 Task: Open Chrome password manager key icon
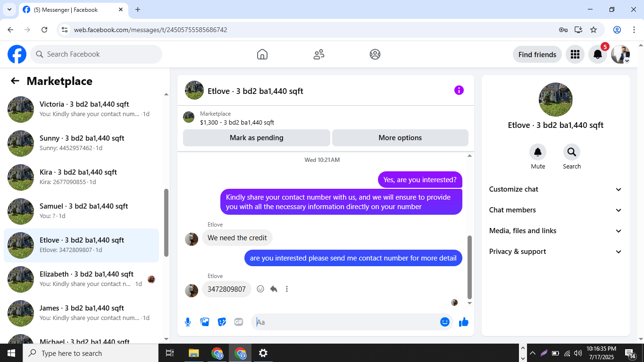(563, 30)
